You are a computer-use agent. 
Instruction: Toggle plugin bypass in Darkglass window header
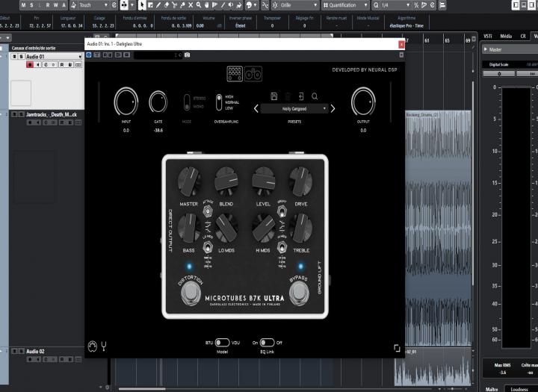(89, 55)
